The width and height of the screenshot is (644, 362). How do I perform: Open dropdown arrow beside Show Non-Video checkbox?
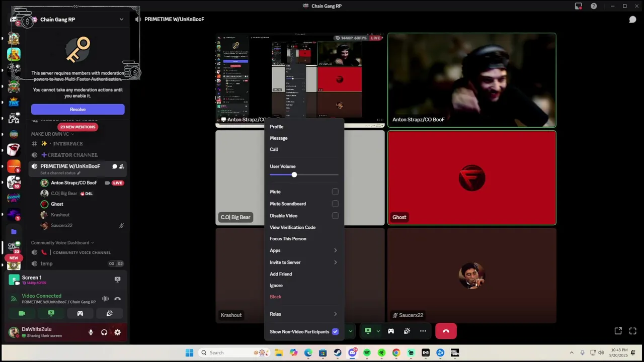(350, 331)
